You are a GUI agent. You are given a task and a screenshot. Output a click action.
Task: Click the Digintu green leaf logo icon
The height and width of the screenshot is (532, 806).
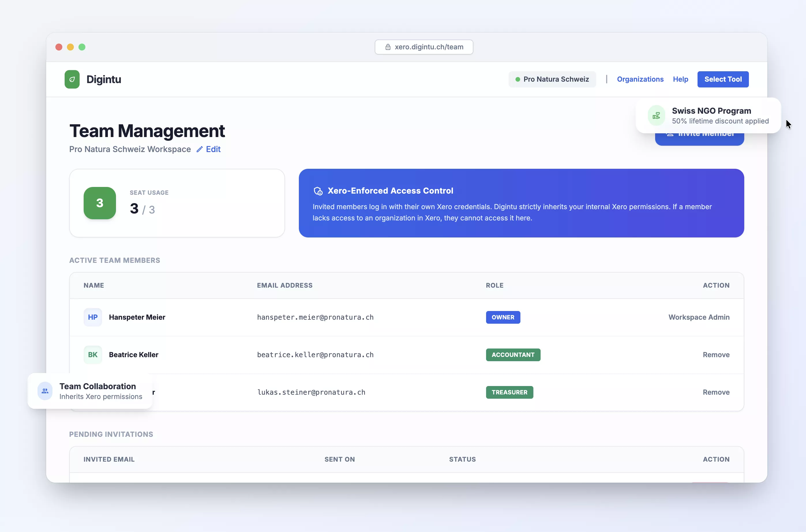[x=72, y=79]
